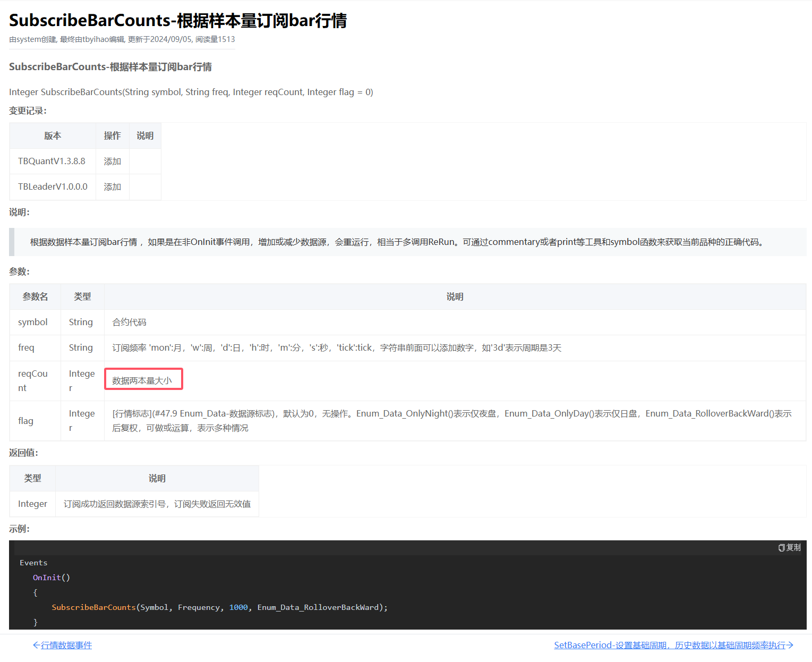The width and height of the screenshot is (812, 662).
Task: Click the gray description note block
Action: click(396, 242)
